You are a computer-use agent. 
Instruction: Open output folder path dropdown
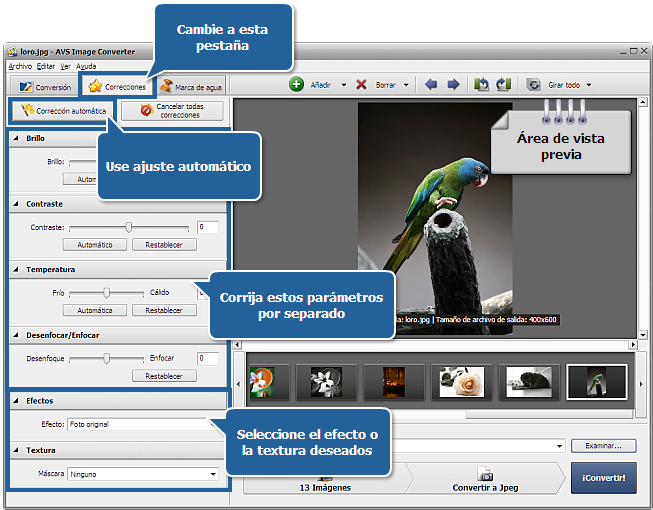coord(559,446)
